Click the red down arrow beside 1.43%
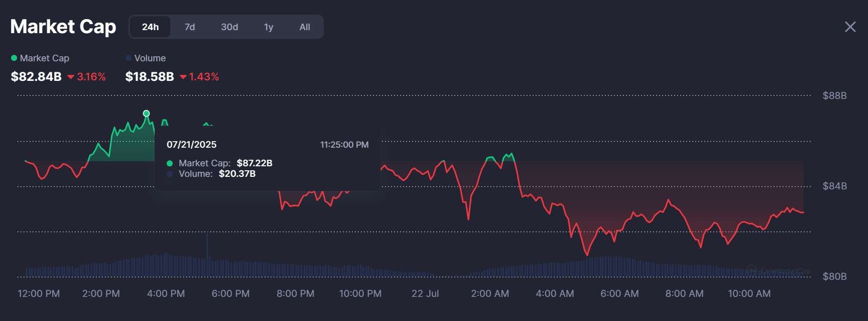 [x=183, y=77]
